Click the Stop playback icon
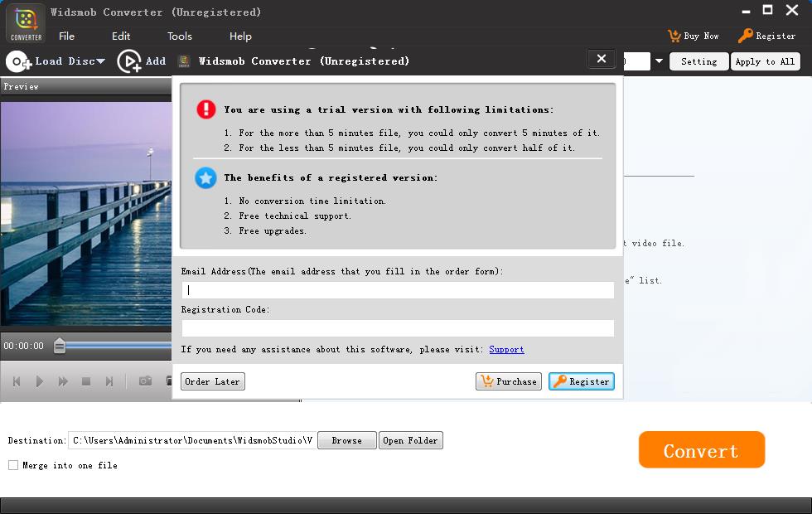The image size is (812, 514). point(86,381)
